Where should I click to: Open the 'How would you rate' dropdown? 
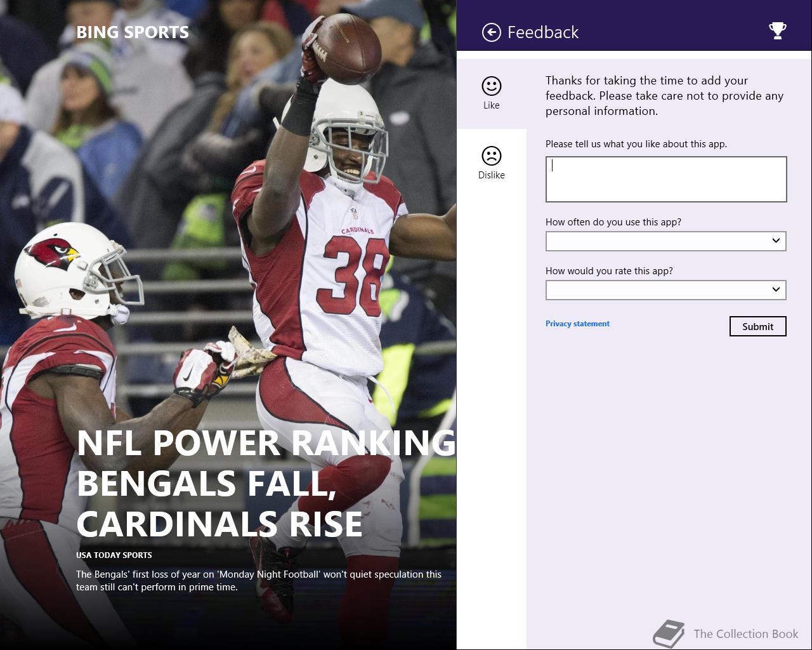pos(666,290)
